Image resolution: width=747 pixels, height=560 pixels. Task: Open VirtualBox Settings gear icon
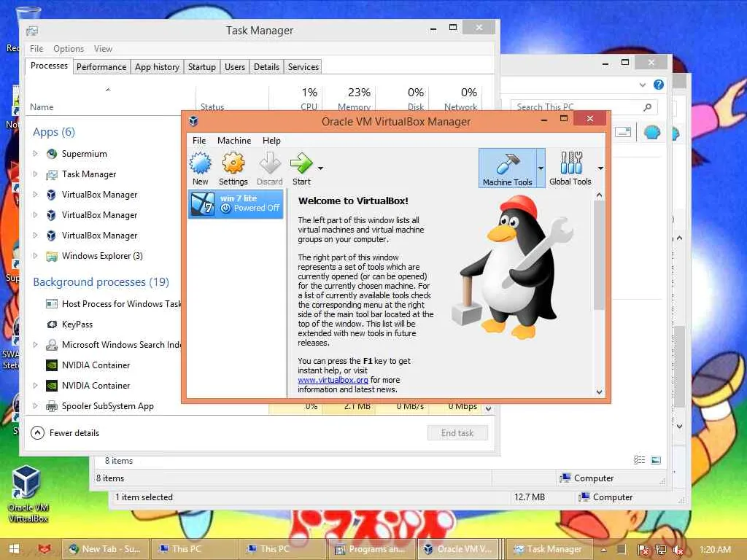(233, 163)
